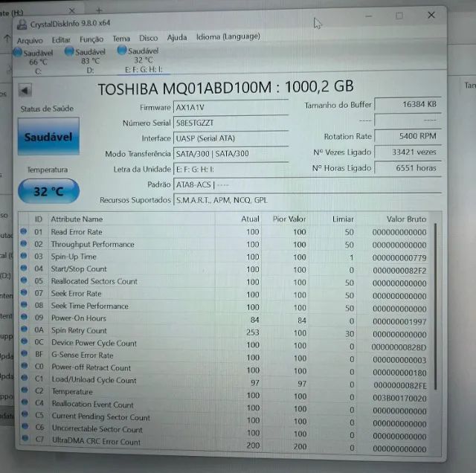
Task: Close the background Explorer (H:) tab
Action: pyautogui.click(x=72, y=11)
